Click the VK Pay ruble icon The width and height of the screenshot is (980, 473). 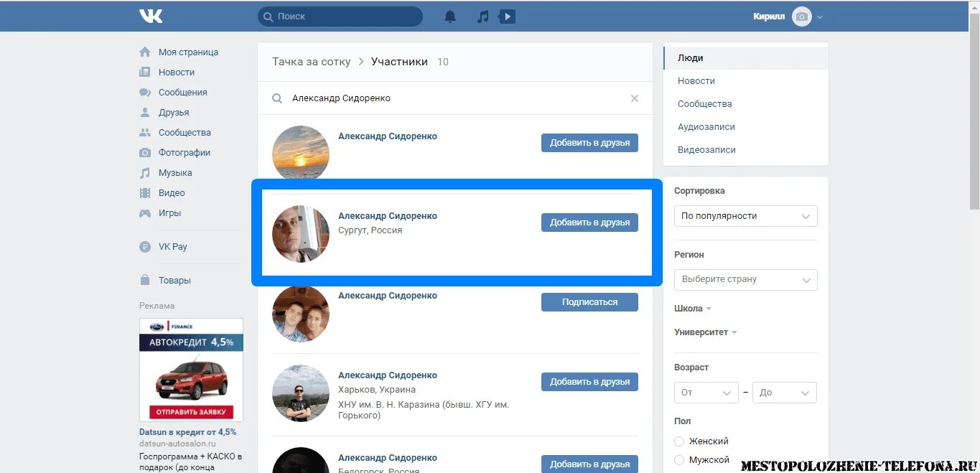tap(145, 247)
